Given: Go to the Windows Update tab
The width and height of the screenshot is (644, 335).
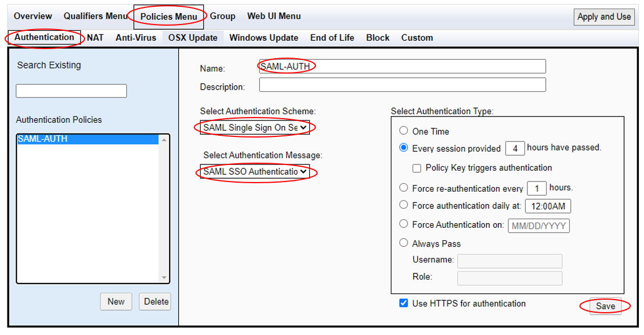Looking at the screenshot, I should coord(263,38).
